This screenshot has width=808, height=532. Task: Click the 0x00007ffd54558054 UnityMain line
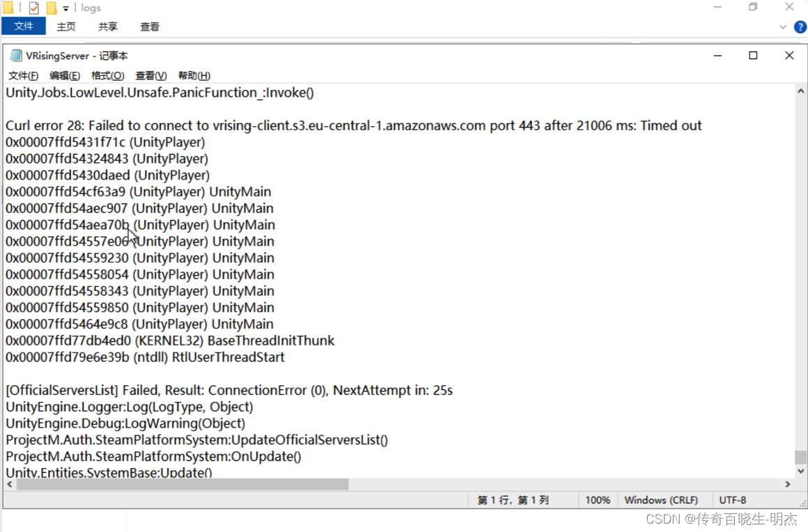(139, 274)
